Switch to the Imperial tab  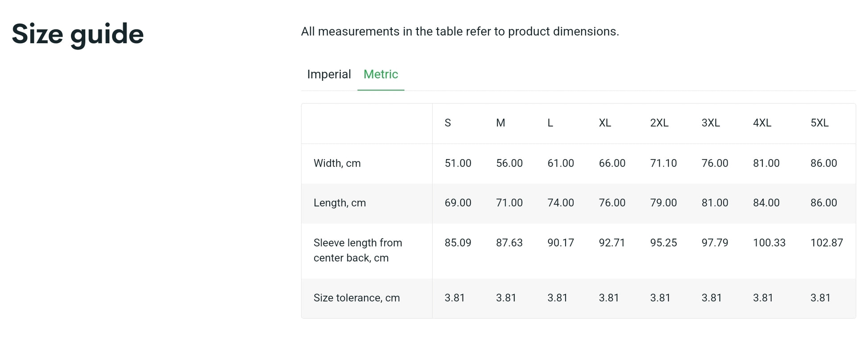(x=329, y=74)
